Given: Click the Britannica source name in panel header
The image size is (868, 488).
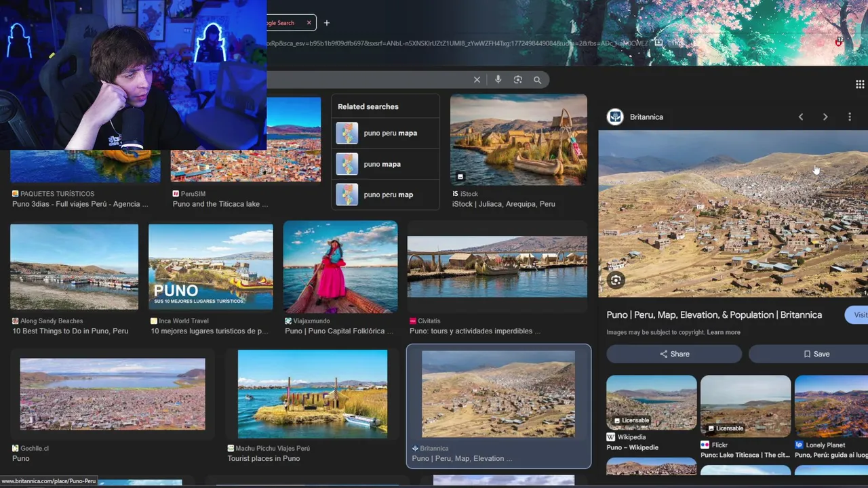Looking at the screenshot, I should click(x=646, y=117).
